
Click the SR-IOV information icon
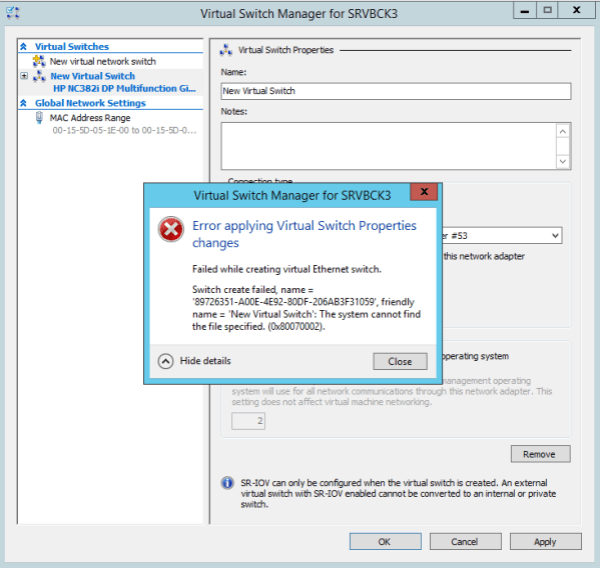[227, 483]
